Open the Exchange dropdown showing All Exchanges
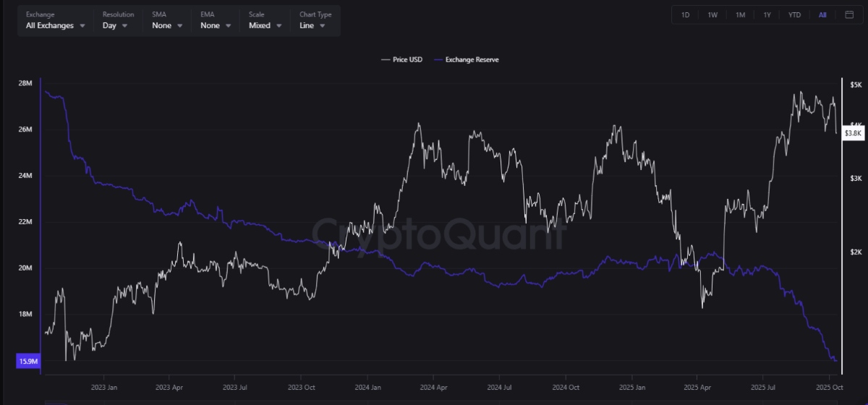Viewport: 868px width, 405px height. pyautogui.click(x=56, y=25)
